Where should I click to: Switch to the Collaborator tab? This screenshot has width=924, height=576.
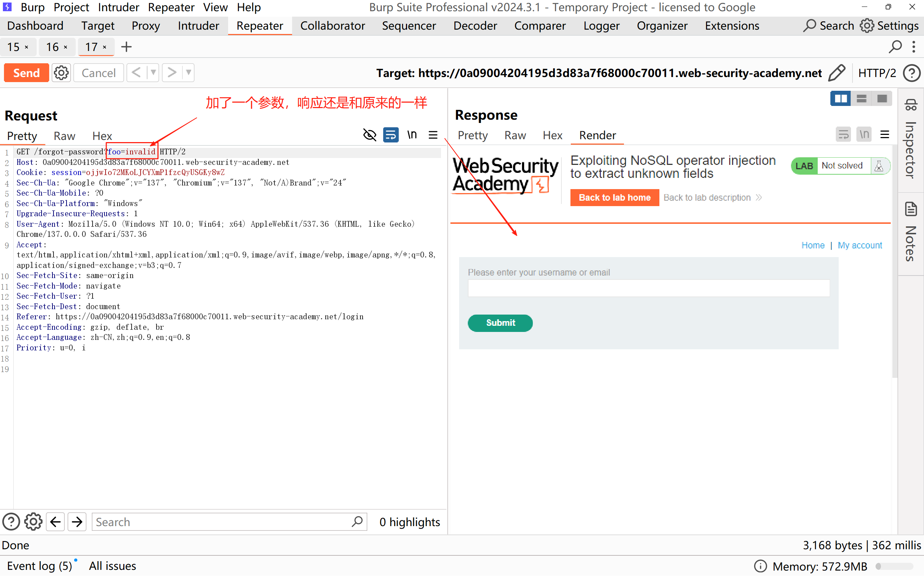tap(332, 26)
